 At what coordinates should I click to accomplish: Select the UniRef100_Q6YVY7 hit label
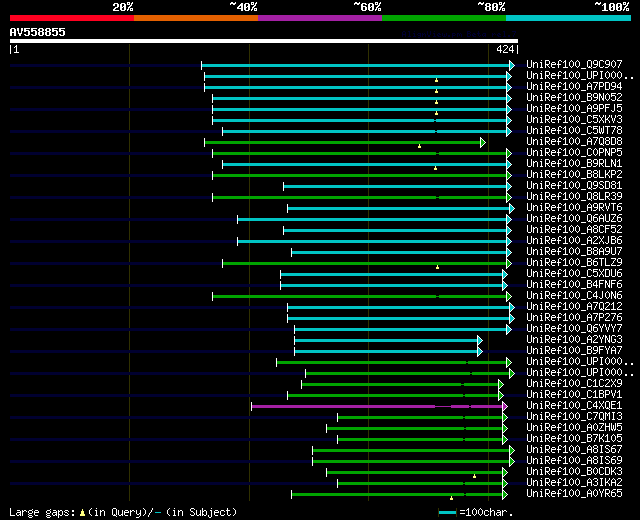pos(574,329)
